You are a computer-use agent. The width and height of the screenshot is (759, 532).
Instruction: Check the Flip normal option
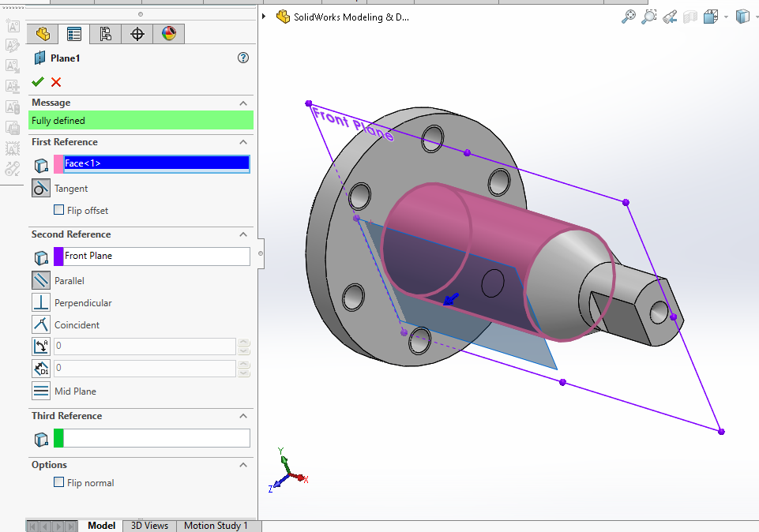(59, 482)
